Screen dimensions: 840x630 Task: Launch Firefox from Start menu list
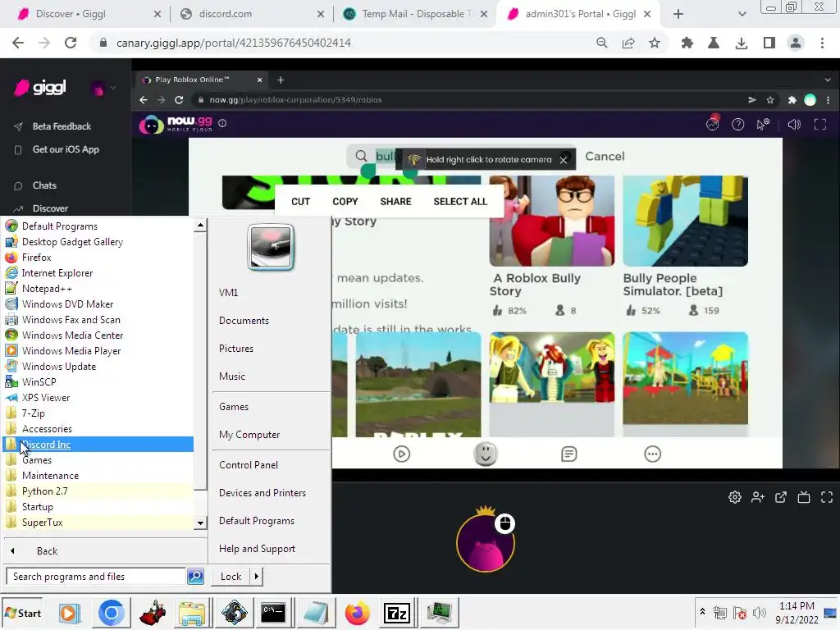98,257
